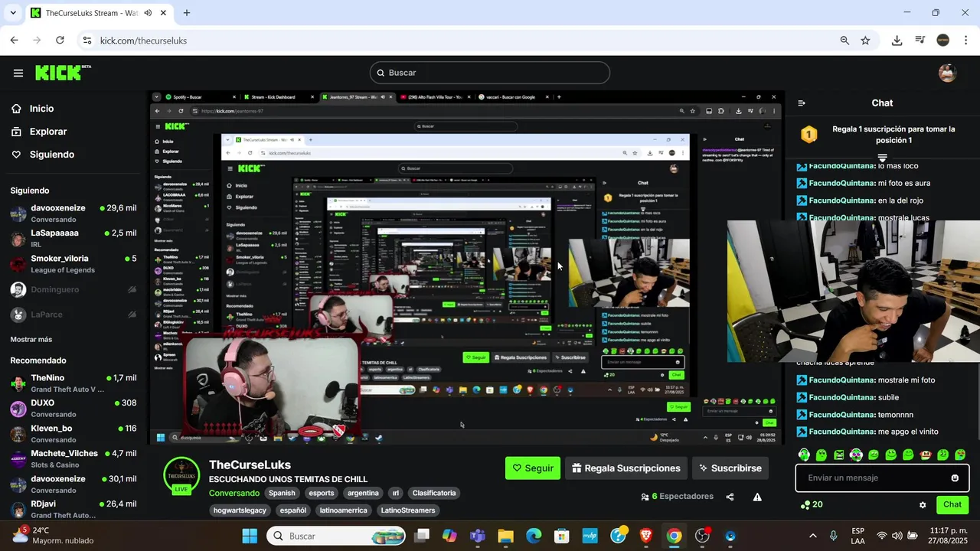Open the user profile avatar menu

click(x=948, y=73)
